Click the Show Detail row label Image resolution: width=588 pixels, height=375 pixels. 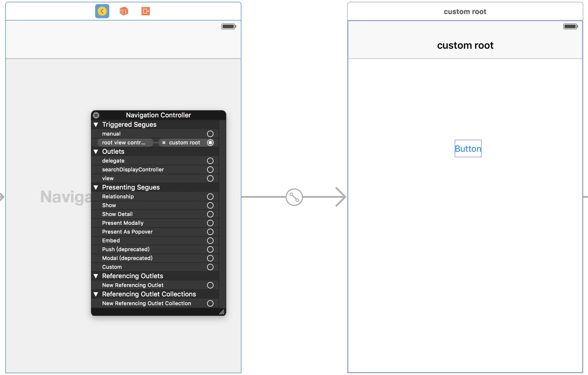117,214
